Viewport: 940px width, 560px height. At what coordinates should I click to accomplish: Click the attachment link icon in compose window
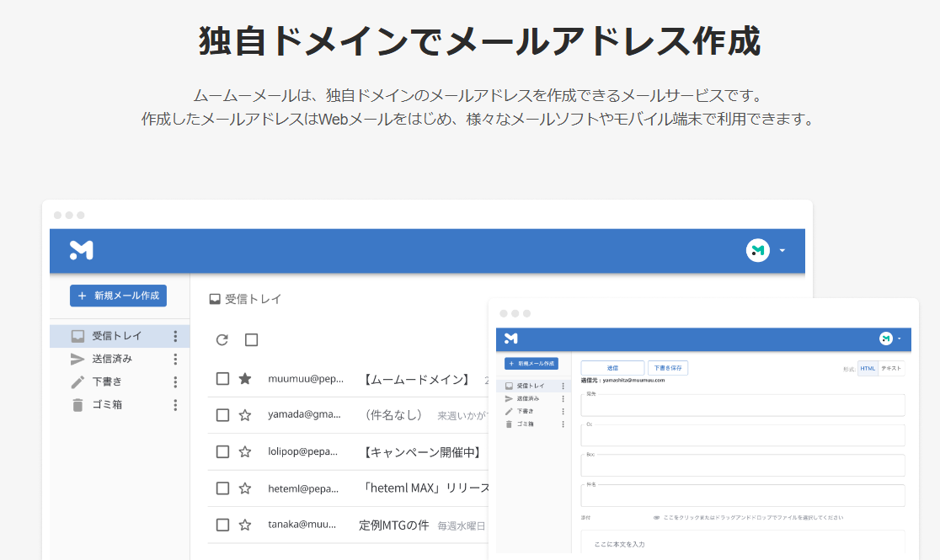[656, 518]
